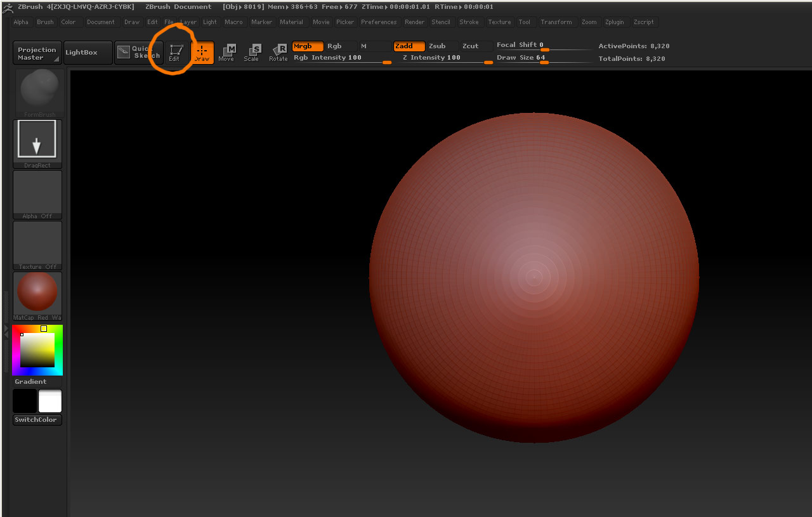
Task: Open the Tool menu
Action: [x=525, y=22]
